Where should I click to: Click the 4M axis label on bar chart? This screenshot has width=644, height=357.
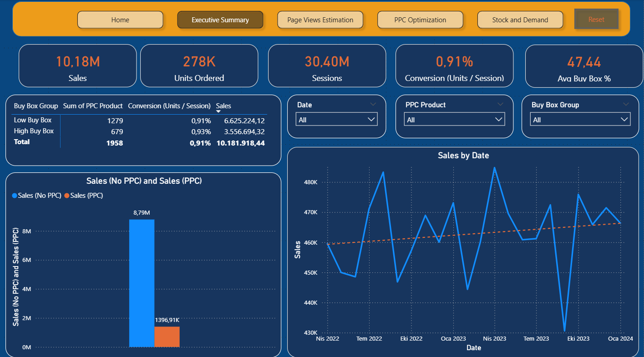pos(27,289)
